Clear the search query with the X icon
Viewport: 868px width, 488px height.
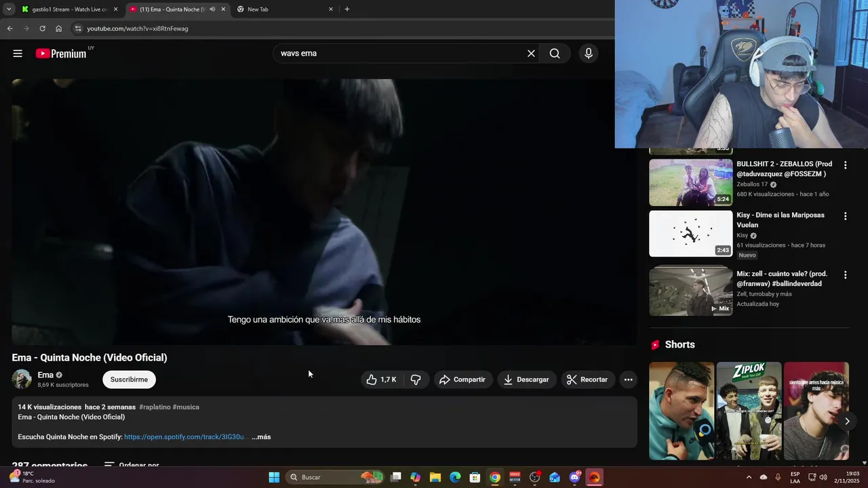(x=531, y=54)
